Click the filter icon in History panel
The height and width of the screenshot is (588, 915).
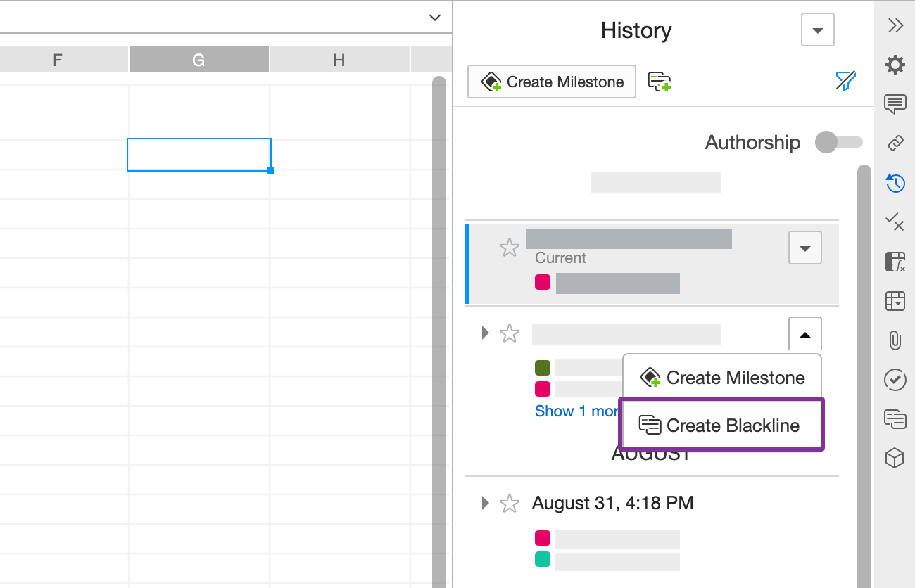point(845,82)
